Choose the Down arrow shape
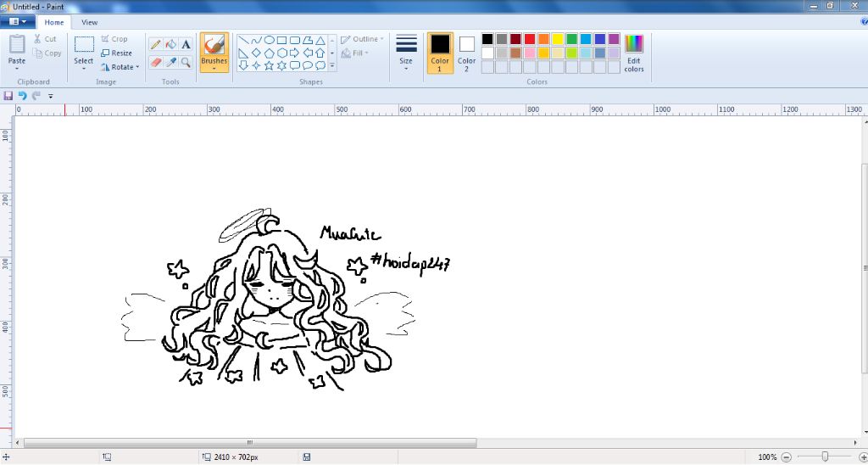Viewport: 868px width, 465px height. [x=243, y=65]
